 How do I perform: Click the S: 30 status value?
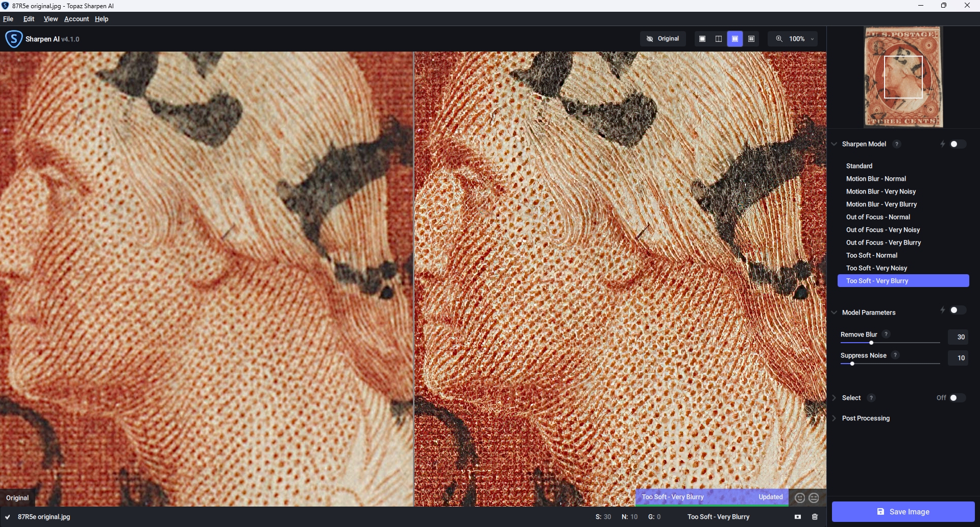[603, 517]
